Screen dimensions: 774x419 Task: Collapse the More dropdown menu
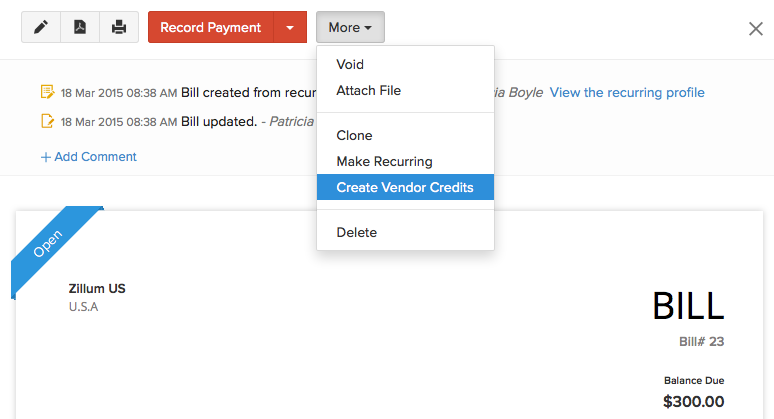350,28
